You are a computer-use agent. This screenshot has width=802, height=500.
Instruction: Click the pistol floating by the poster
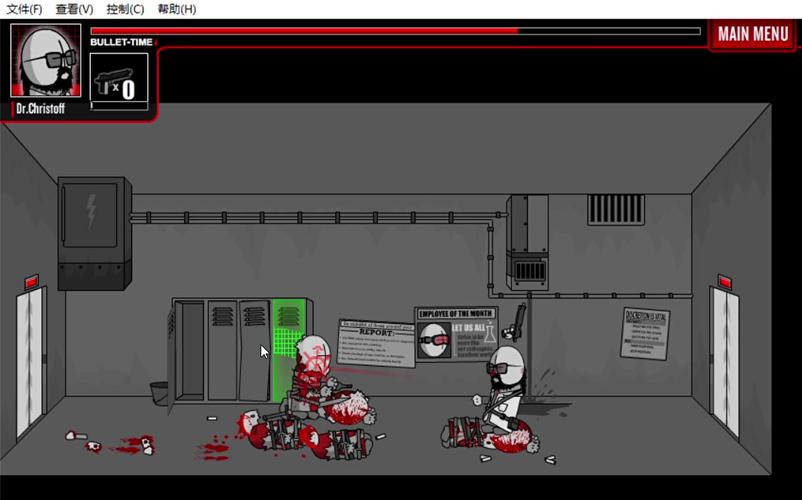tap(517, 321)
